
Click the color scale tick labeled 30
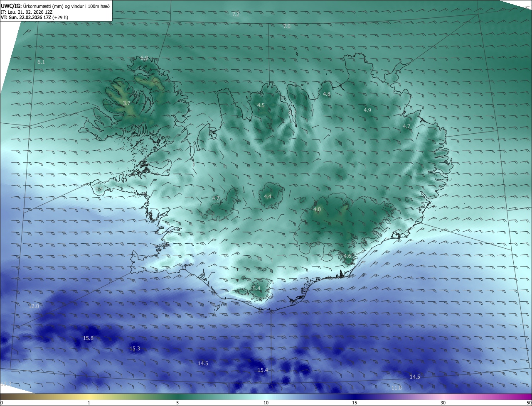coord(443,403)
